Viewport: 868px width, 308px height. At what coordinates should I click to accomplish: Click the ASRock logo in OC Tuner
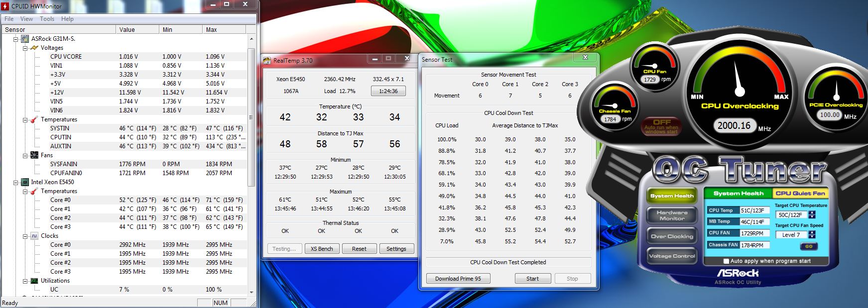click(x=738, y=273)
